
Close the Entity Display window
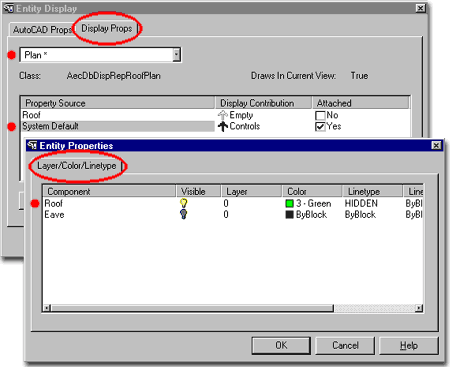[x=421, y=8]
